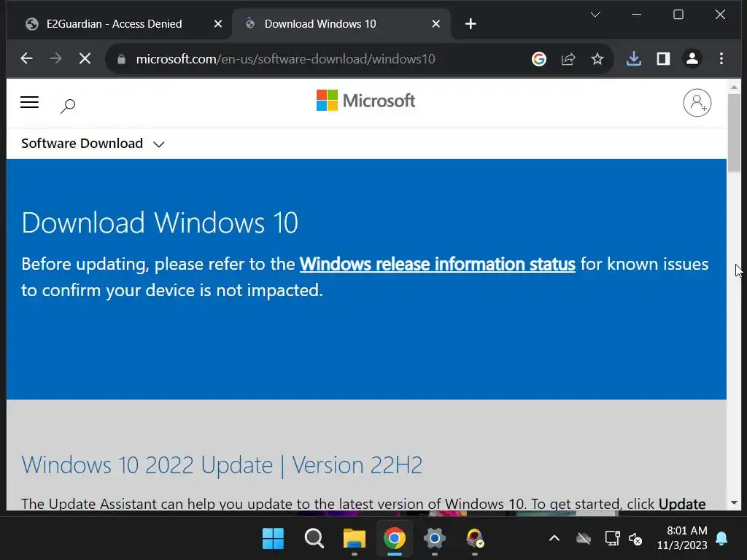This screenshot has width=747, height=560.
Task: Bookmark this page with the star
Action: point(597,59)
